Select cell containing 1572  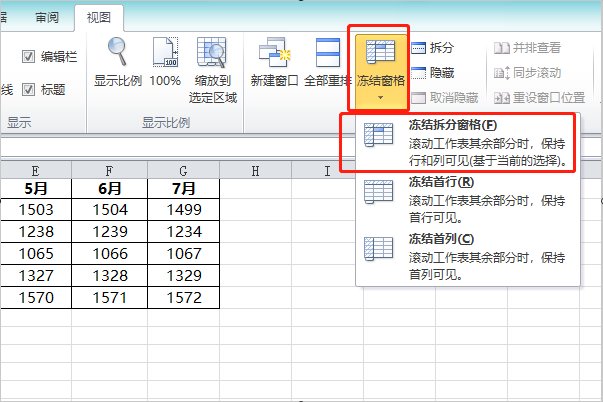coord(183,297)
